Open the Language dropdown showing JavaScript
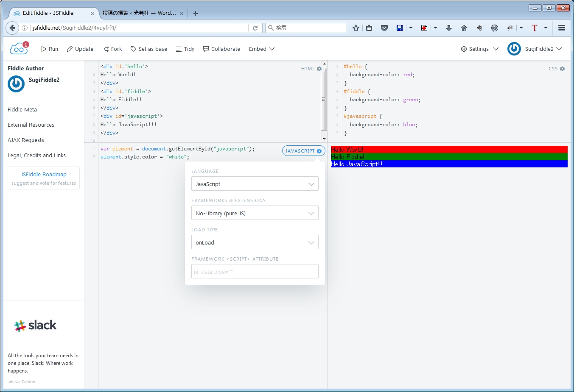This screenshot has height=392, width=574. pyautogui.click(x=255, y=184)
